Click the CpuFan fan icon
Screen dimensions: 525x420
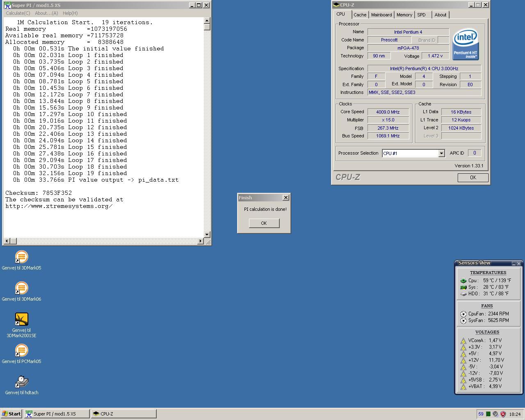(x=463, y=314)
